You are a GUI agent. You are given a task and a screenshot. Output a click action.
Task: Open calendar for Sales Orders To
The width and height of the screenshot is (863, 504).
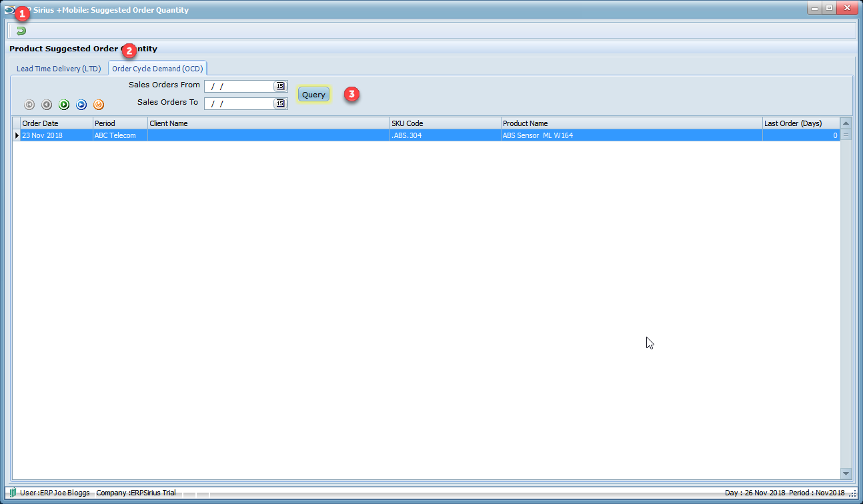pyautogui.click(x=280, y=103)
